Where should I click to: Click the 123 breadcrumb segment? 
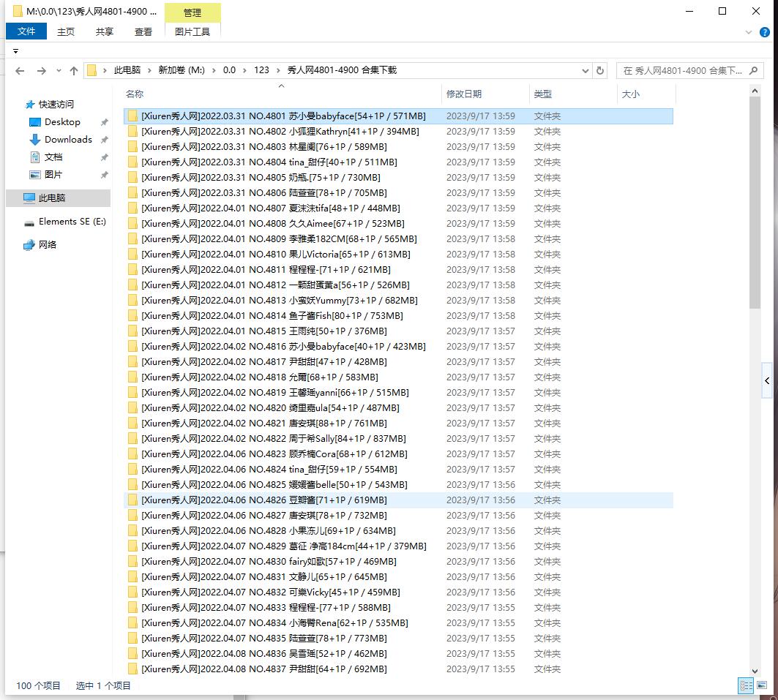pyautogui.click(x=261, y=70)
